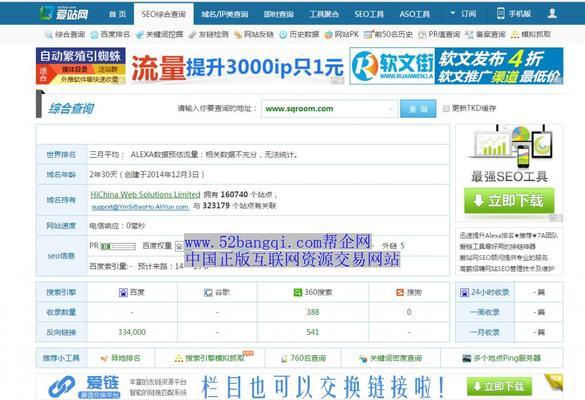Open the 工具聚合 menu item
Screen dimensions: 585x400
(323, 14)
